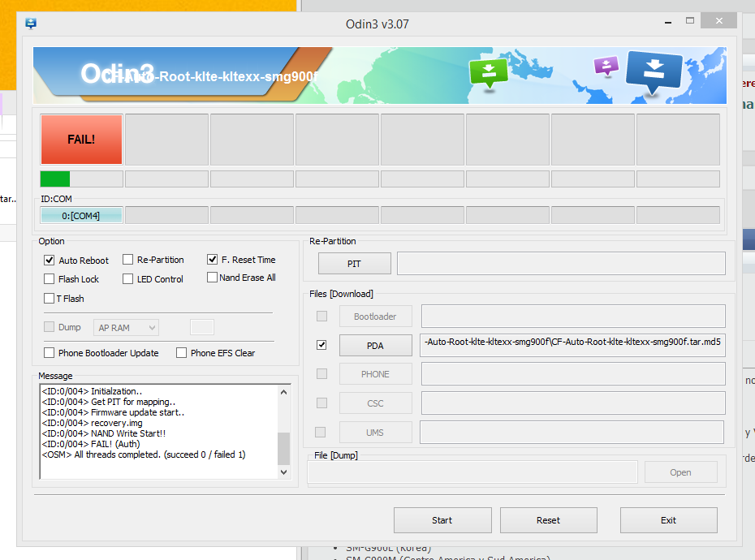The height and width of the screenshot is (560, 755).
Task: Click the CSC file path field
Action: click(x=573, y=403)
